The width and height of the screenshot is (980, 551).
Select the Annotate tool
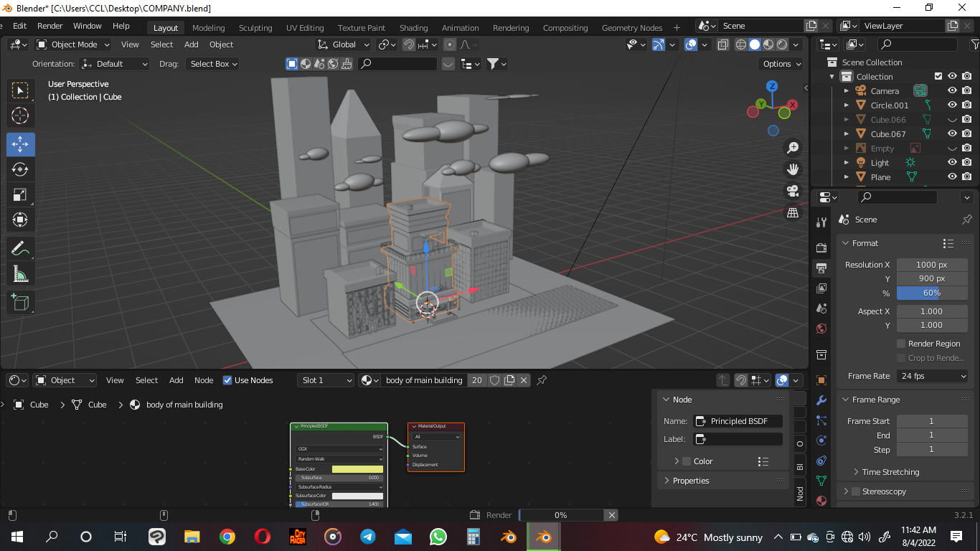click(x=20, y=249)
